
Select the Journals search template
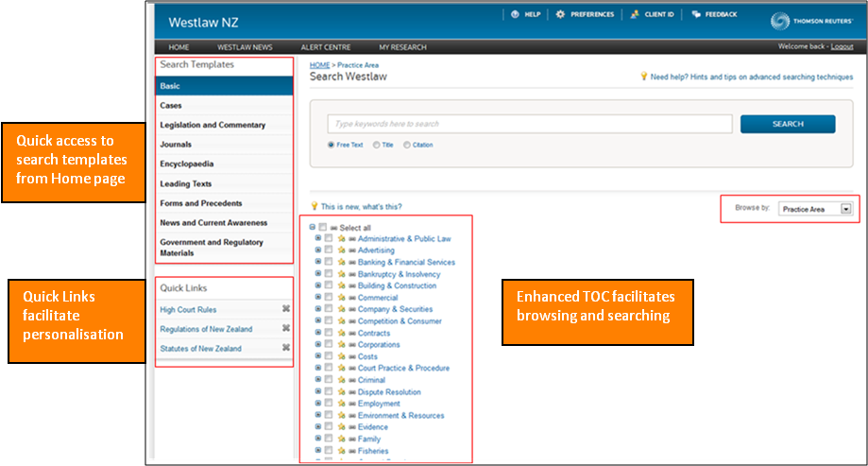click(224, 144)
